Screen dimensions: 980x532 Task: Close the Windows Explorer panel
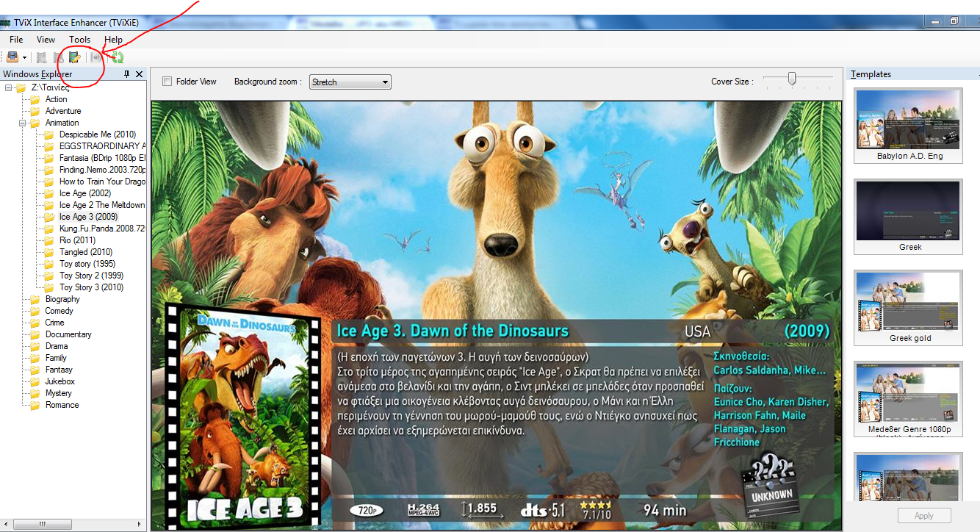[139, 74]
